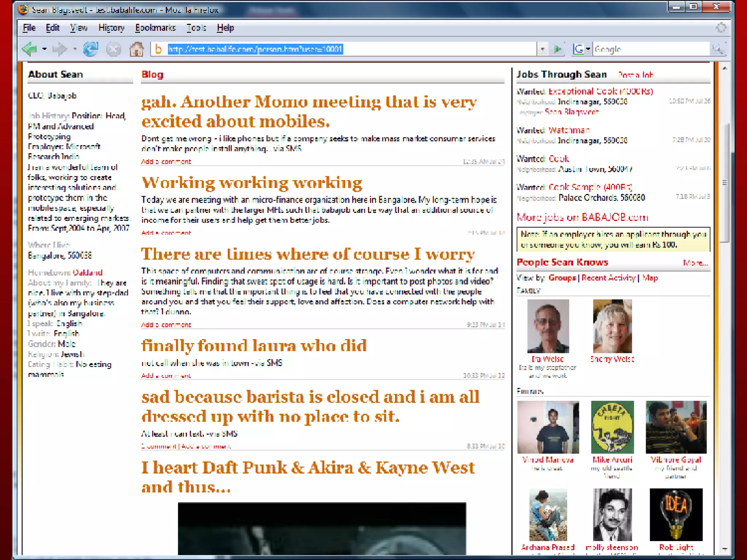Reload the page with the refresh icon
The width and height of the screenshot is (747, 560).
click(x=90, y=49)
